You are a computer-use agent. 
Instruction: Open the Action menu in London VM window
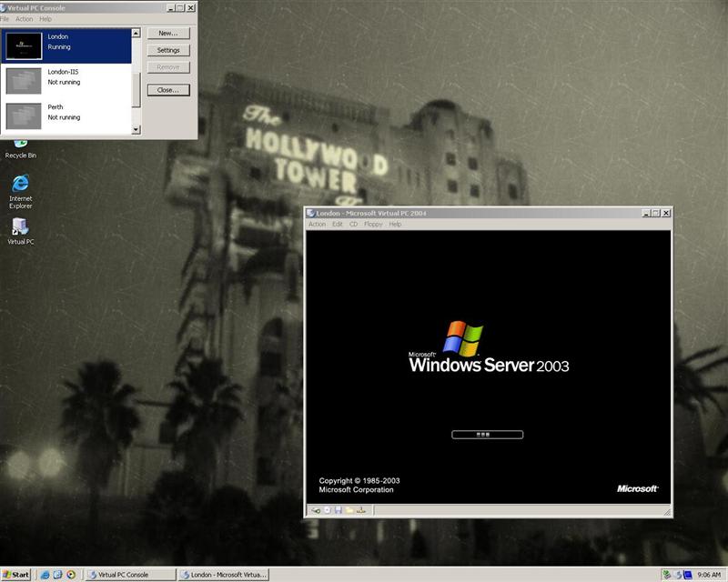click(317, 224)
